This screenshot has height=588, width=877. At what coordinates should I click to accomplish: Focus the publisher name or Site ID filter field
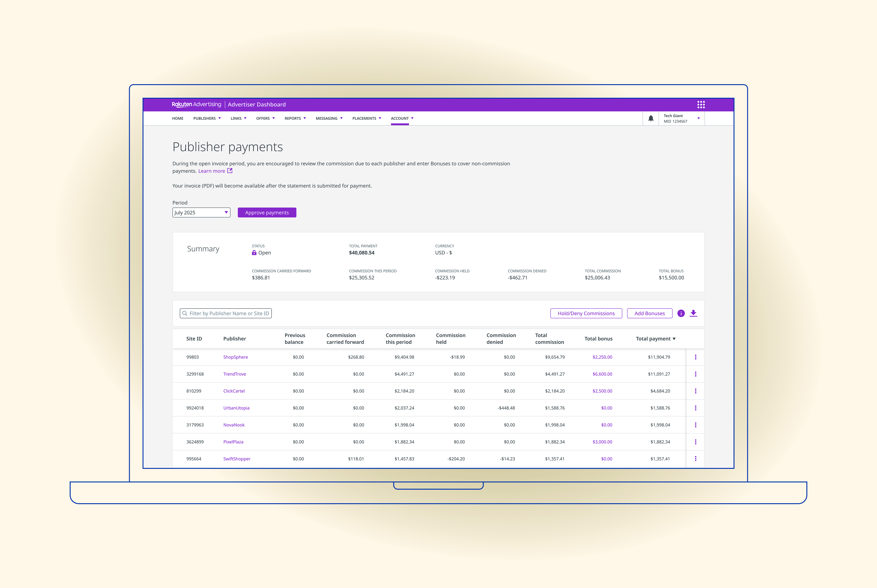coord(226,313)
